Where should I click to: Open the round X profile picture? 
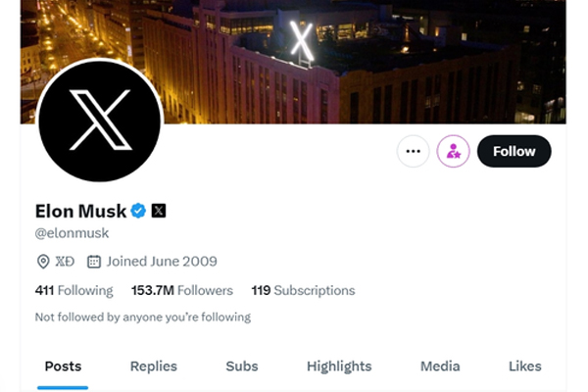(x=99, y=124)
